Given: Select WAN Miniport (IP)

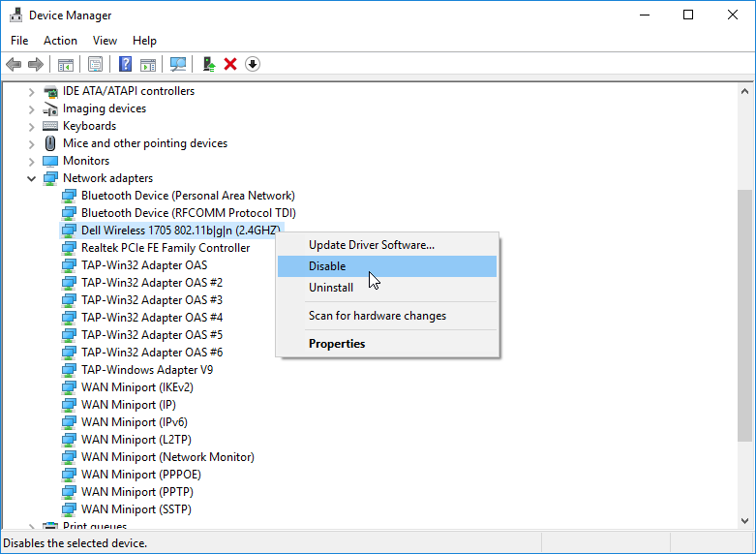Looking at the screenshot, I should [128, 405].
